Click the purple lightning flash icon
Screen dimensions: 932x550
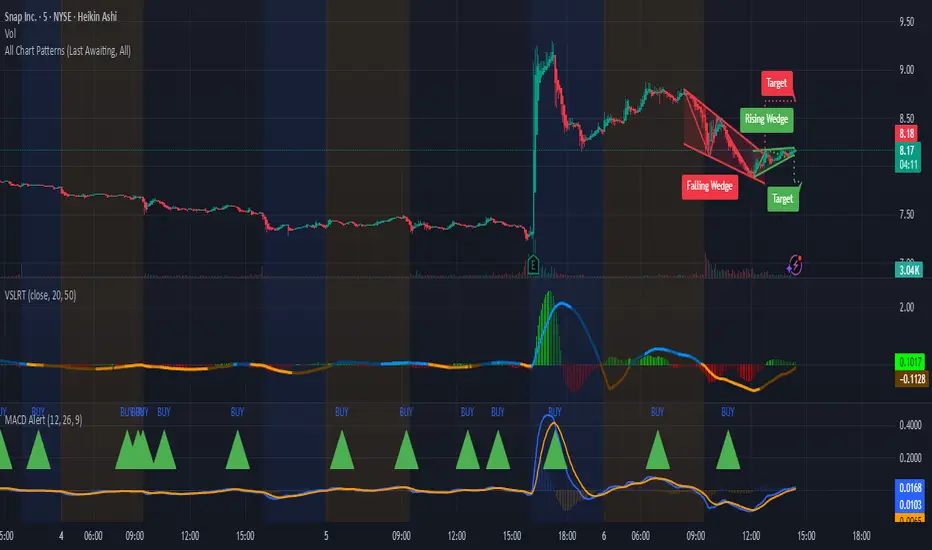pyautogui.click(x=795, y=265)
